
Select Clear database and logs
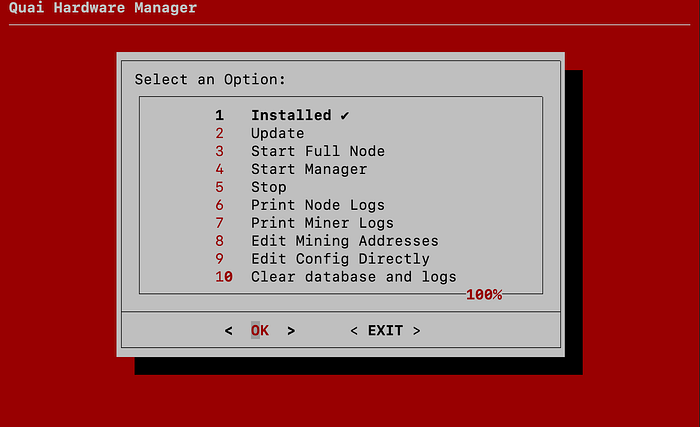[x=336, y=276]
